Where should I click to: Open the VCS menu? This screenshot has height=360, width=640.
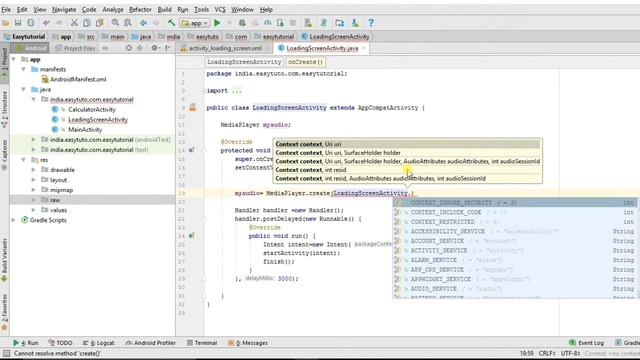220,9
